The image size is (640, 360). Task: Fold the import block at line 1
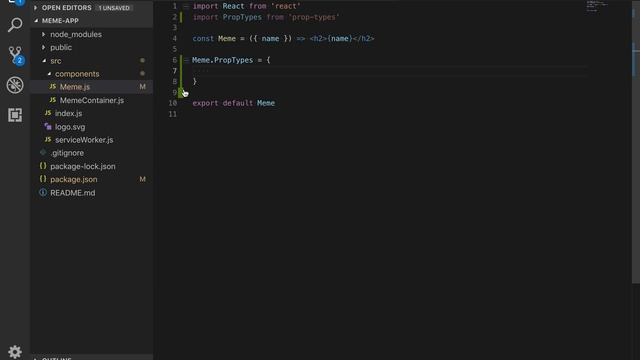186,6
